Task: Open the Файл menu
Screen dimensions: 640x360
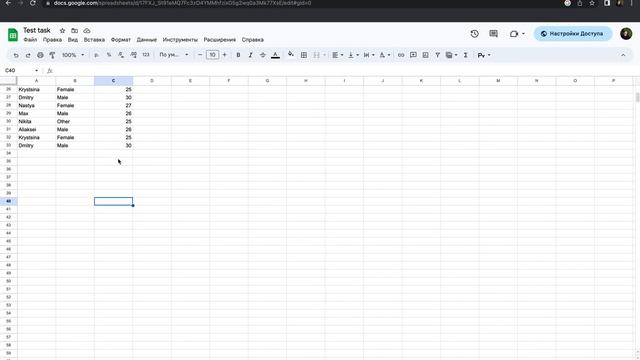Action: (x=30, y=40)
